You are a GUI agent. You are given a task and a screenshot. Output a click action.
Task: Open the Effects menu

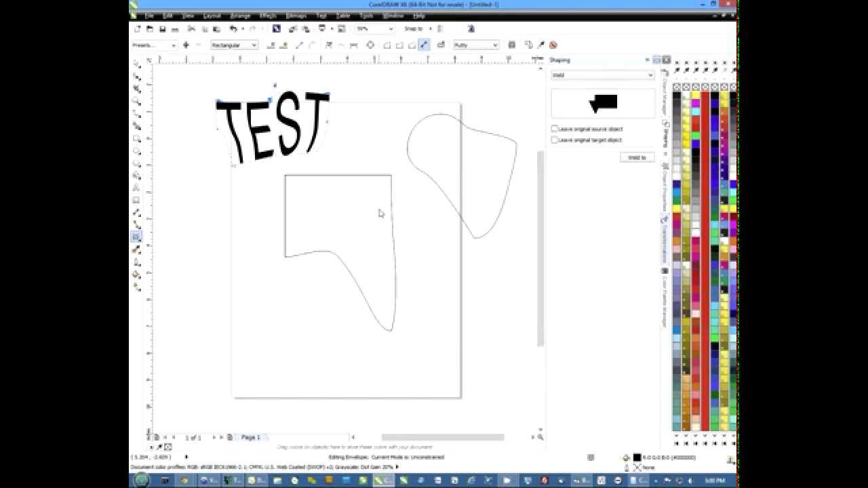[267, 15]
